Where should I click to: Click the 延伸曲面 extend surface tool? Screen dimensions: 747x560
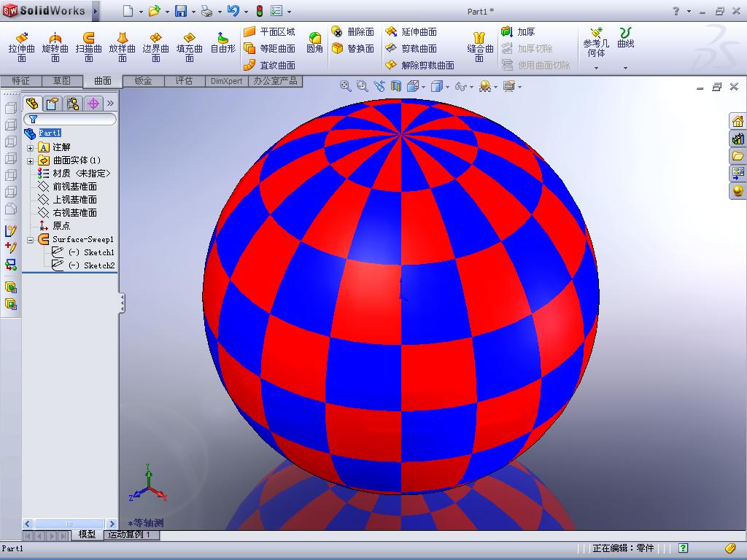(411, 32)
